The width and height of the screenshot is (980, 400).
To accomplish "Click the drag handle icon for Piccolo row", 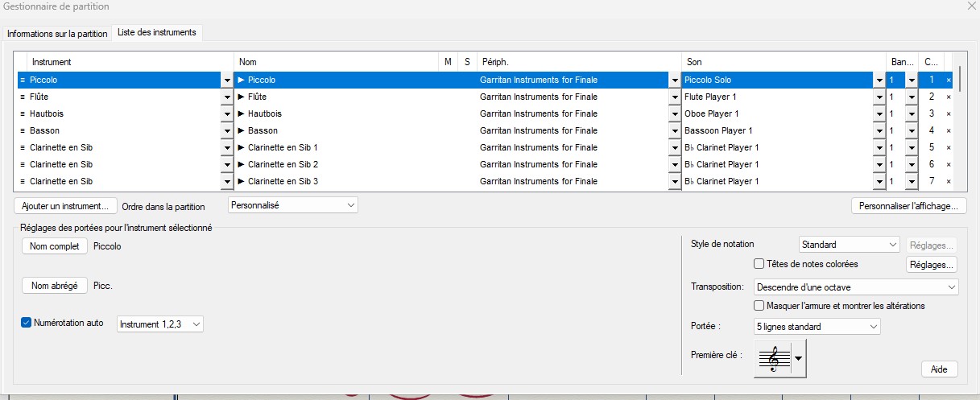I will [23, 80].
